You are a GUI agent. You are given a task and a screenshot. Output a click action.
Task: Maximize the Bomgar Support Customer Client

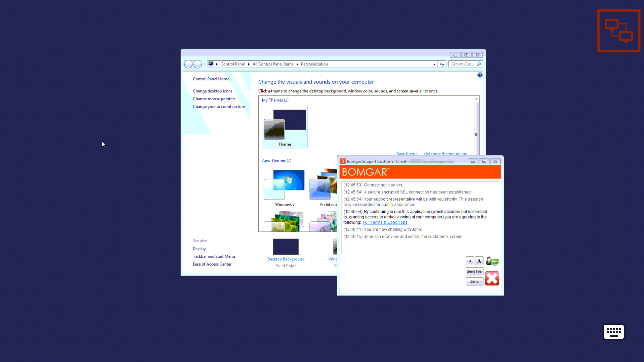tap(484, 161)
